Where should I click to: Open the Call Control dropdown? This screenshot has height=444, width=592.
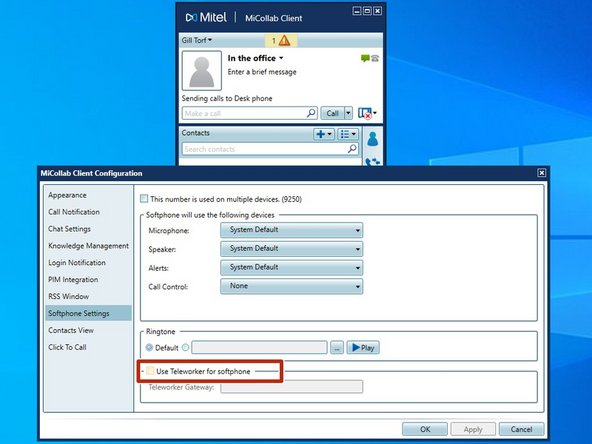click(291, 286)
